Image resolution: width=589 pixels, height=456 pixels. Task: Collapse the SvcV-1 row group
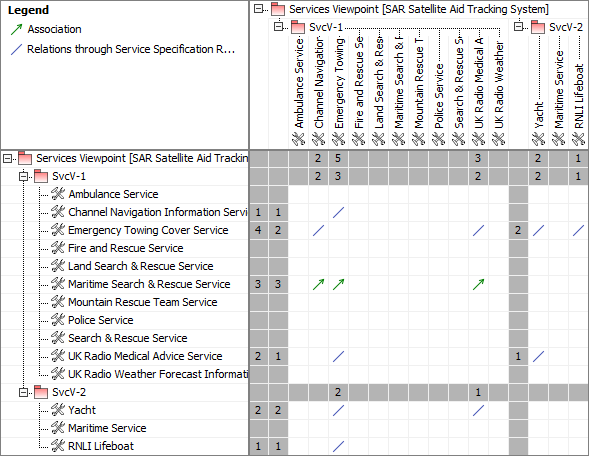tap(23, 176)
